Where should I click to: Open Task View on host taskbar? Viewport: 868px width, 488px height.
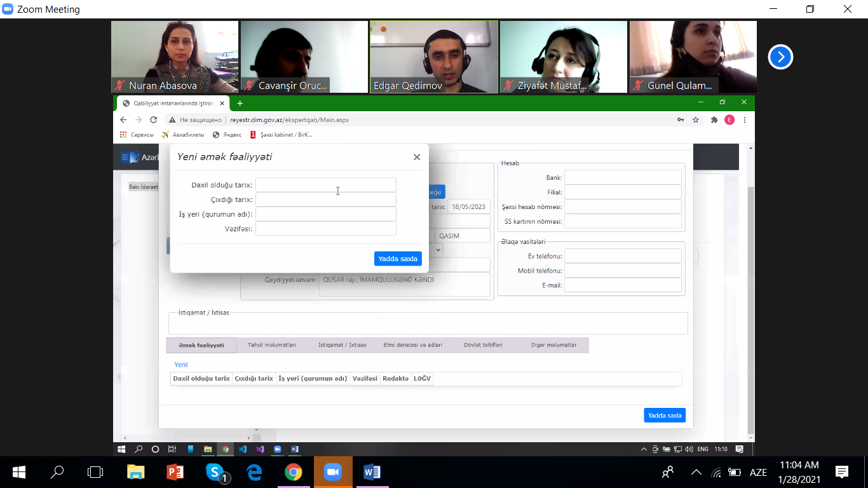click(x=95, y=472)
